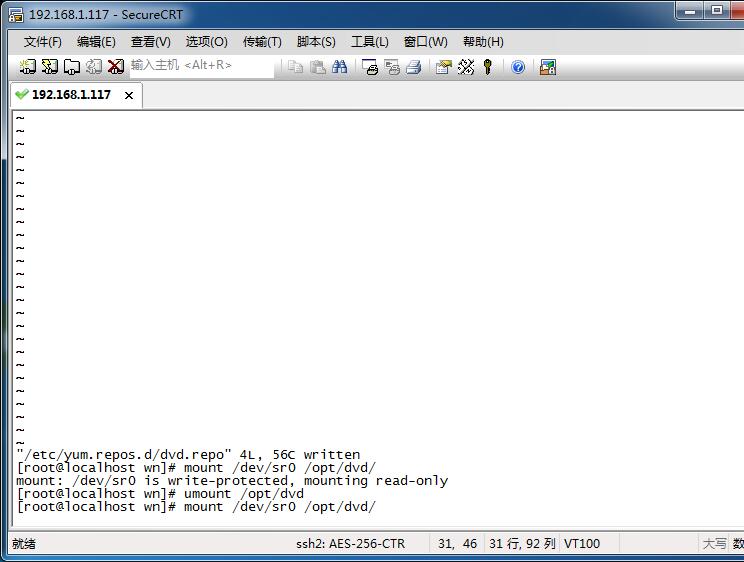The width and height of the screenshot is (744, 562).
Task: Click the Copy toolbar icon
Action: [x=296, y=67]
